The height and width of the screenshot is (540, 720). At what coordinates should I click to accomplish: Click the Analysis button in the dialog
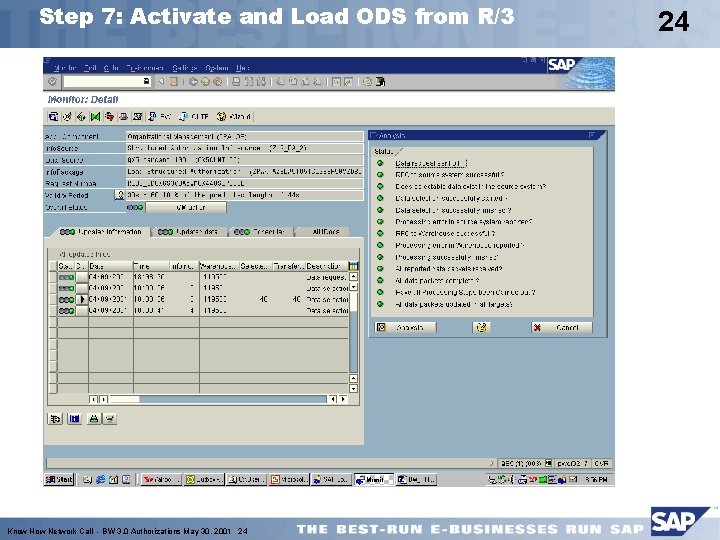(x=405, y=327)
